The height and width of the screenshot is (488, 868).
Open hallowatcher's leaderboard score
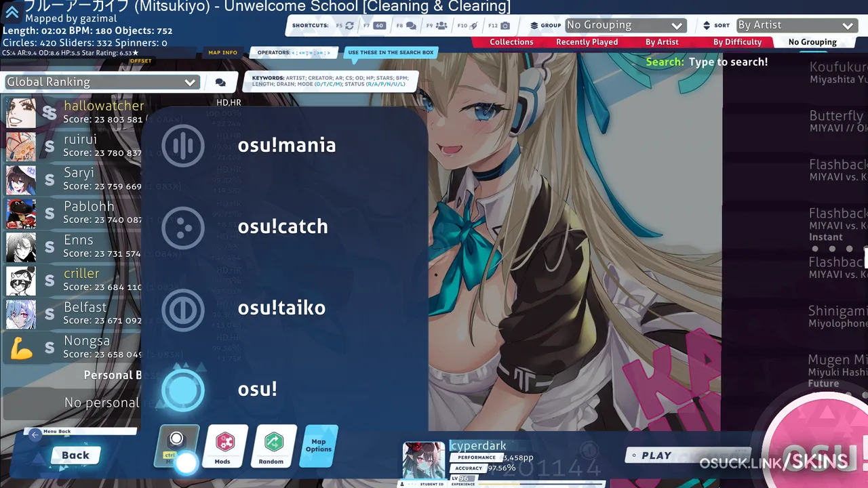point(73,112)
